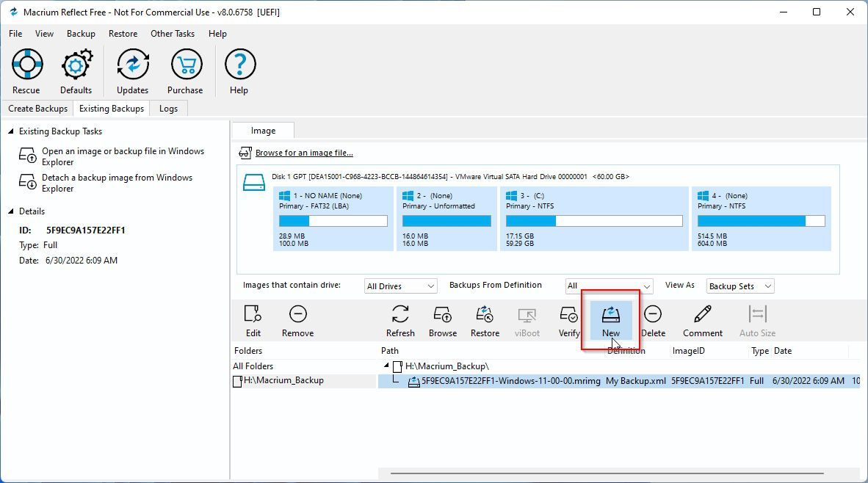Switch to the Logs tab
868x483 pixels.
(x=168, y=109)
